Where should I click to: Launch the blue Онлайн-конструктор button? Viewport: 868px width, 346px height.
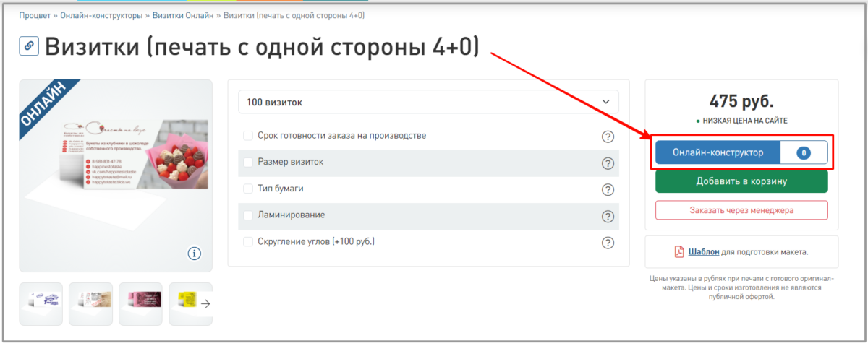[718, 153]
